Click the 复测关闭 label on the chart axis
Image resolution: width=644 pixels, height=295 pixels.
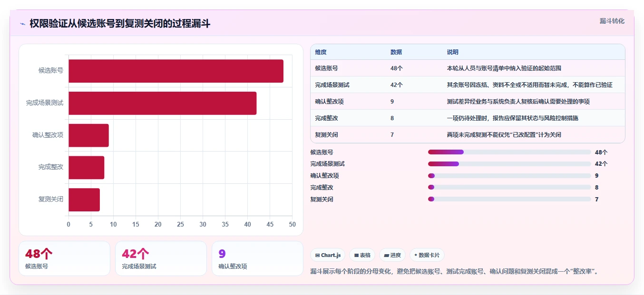(x=51, y=200)
